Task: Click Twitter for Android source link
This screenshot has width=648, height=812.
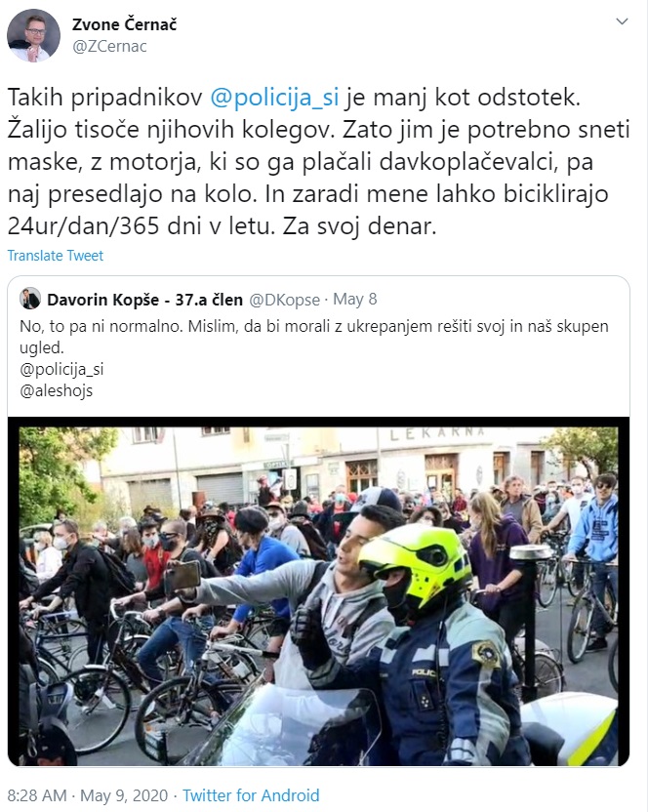Action: [251, 795]
